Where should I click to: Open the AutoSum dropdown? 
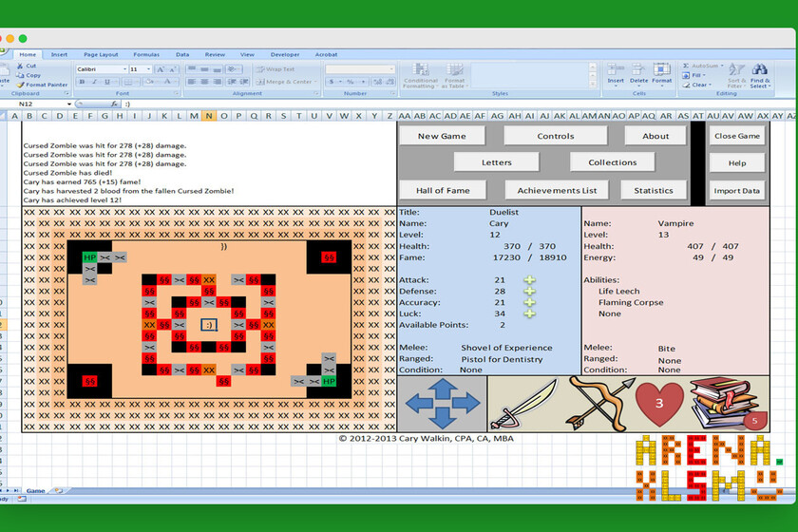point(722,66)
